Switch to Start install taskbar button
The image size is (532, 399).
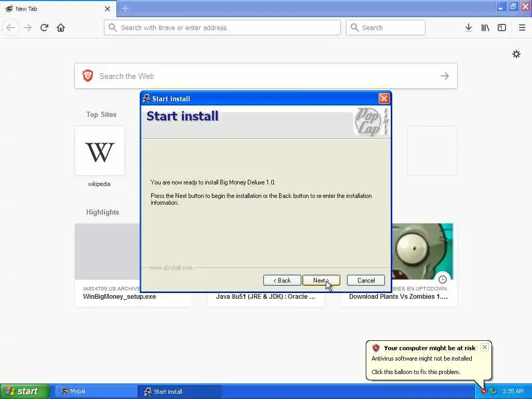coord(180,391)
